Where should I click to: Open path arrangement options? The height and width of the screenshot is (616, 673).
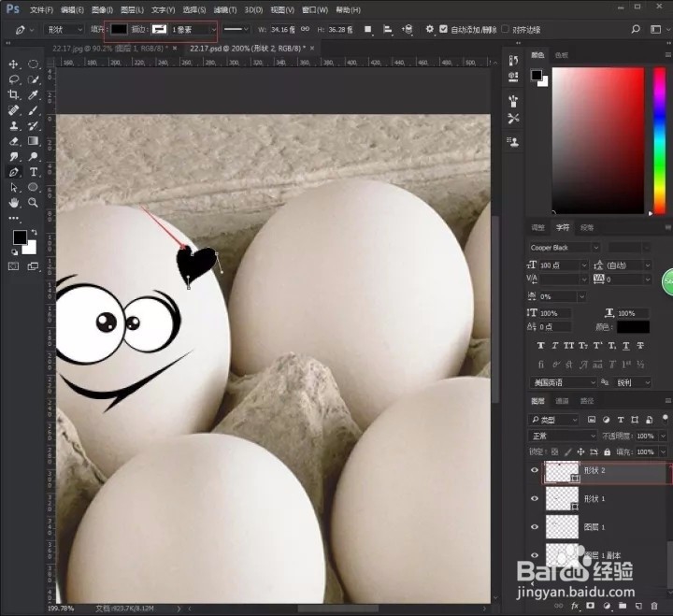(407, 29)
